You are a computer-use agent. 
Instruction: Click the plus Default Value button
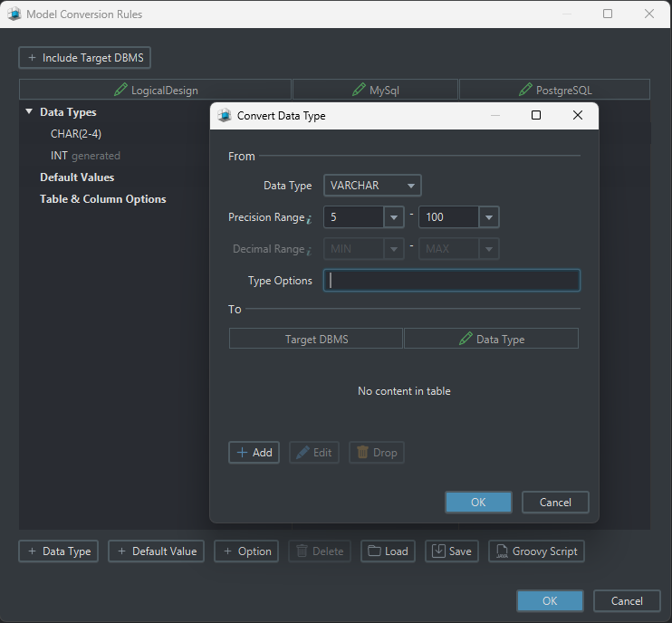(156, 551)
